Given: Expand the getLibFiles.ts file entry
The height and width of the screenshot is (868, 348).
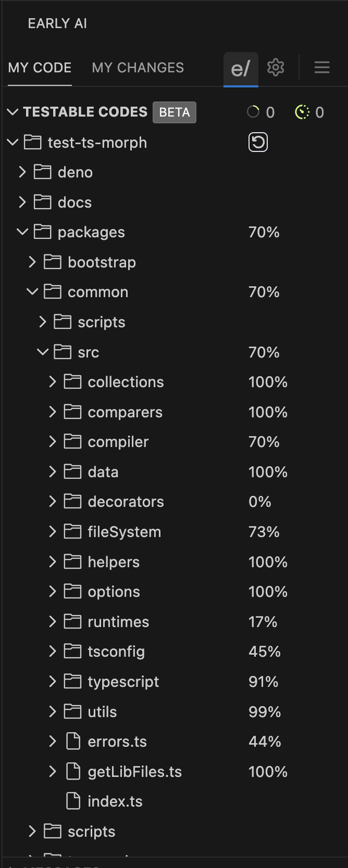Looking at the screenshot, I should [53, 772].
